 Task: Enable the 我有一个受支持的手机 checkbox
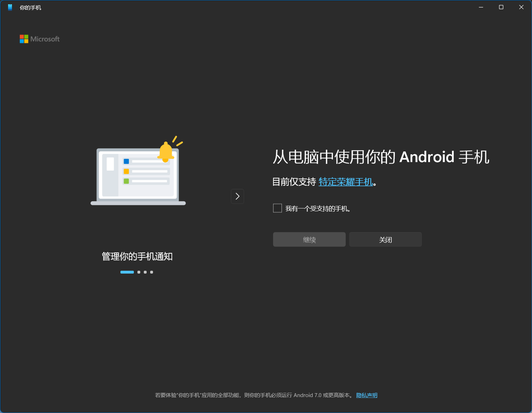click(x=277, y=208)
